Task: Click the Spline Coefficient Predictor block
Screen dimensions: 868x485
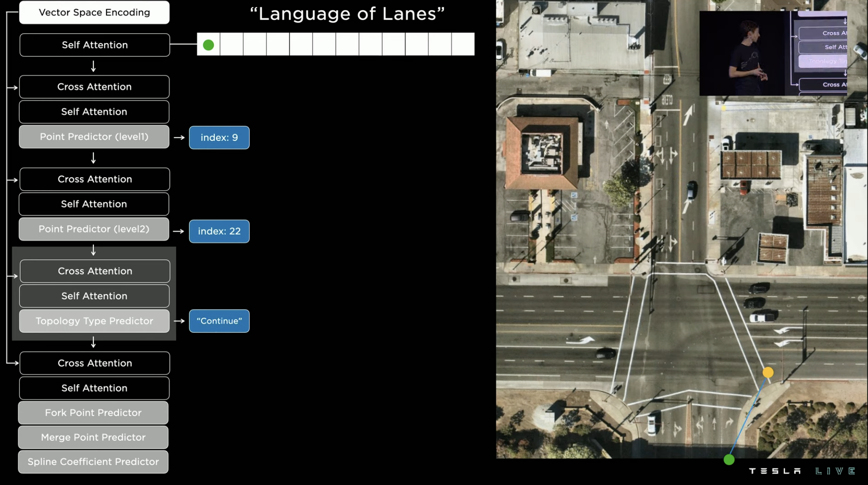Action: pyautogui.click(x=94, y=461)
